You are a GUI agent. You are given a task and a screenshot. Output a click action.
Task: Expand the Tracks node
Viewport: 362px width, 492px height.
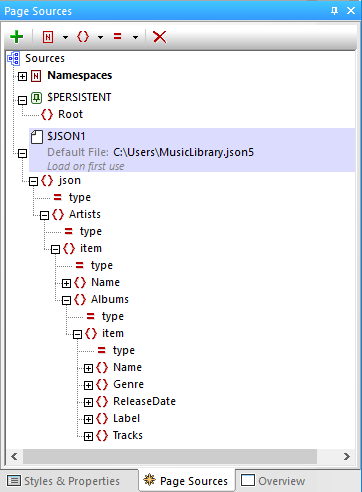[x=88, y=437]
